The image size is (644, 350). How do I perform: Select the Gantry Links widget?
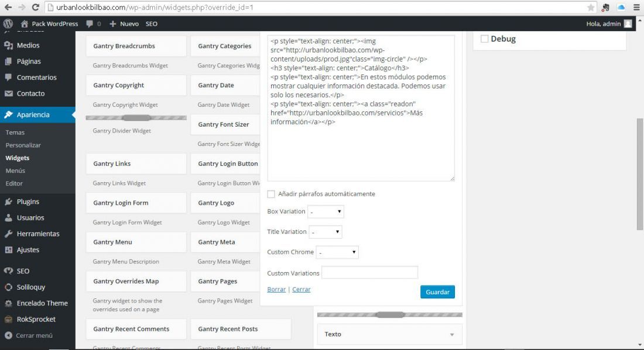[136, 164]
